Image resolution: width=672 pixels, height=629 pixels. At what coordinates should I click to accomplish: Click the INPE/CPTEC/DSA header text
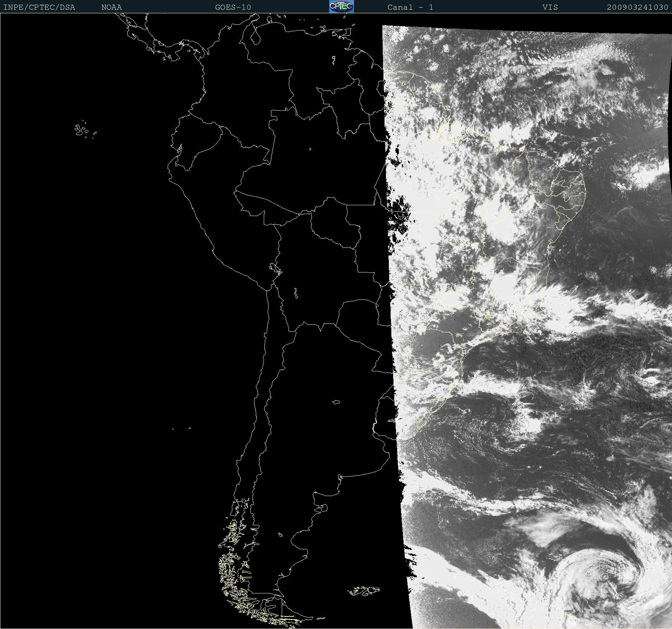tap(39, 7)
